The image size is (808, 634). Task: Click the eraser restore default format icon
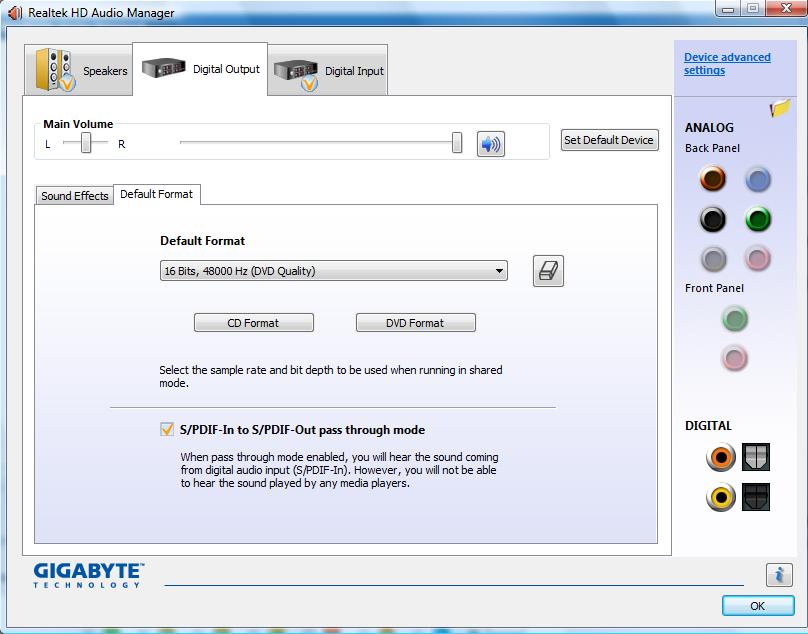click(548, 271)
